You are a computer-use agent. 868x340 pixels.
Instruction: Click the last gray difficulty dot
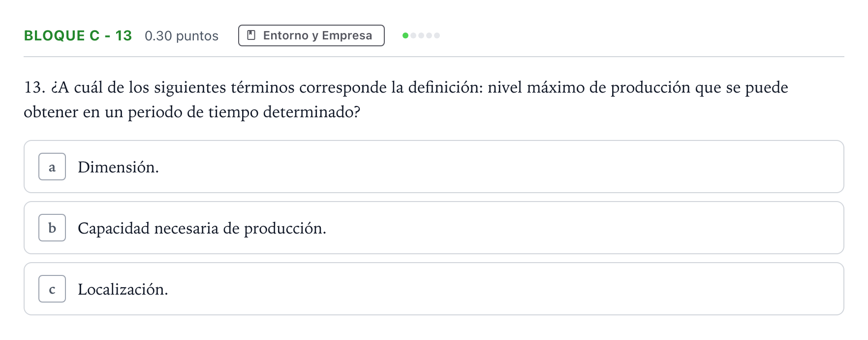(x=437, y=35)
